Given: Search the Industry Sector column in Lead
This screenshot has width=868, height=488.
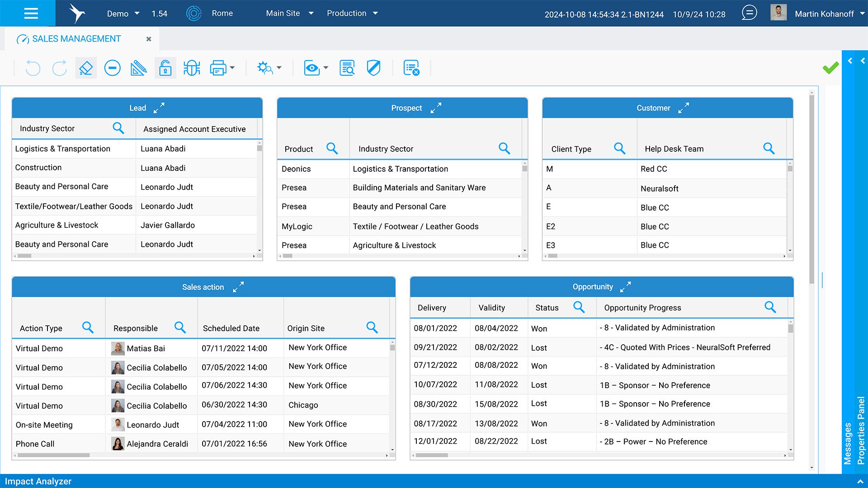Looking at the screenshot, I should [x=118, y=128].
